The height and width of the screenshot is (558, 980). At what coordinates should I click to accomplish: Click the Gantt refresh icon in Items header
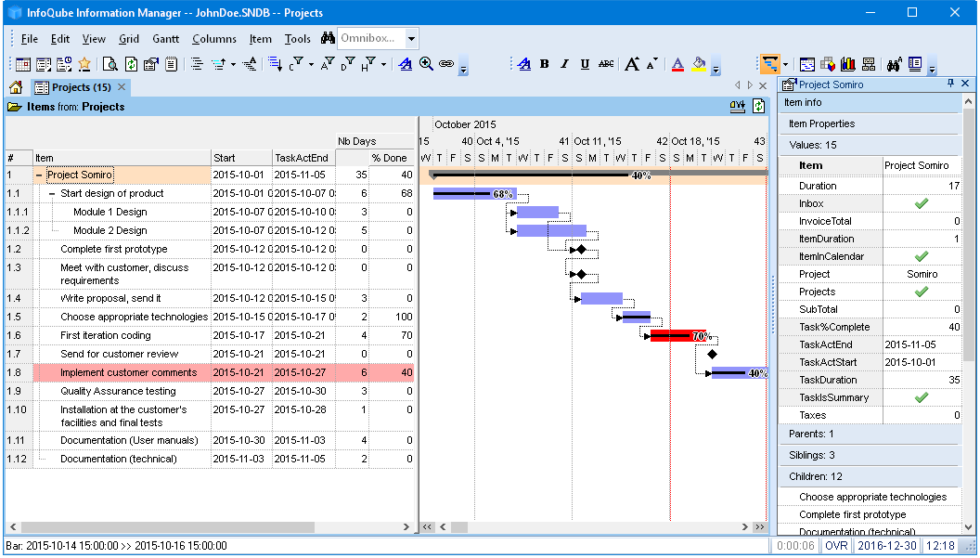pyautogui.click(x=758, y=107)
